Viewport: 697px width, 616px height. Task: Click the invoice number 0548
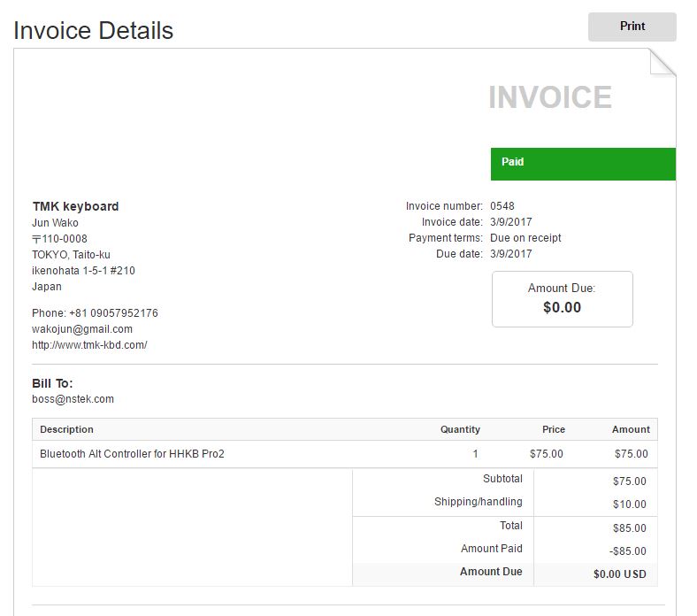(502, 206)
